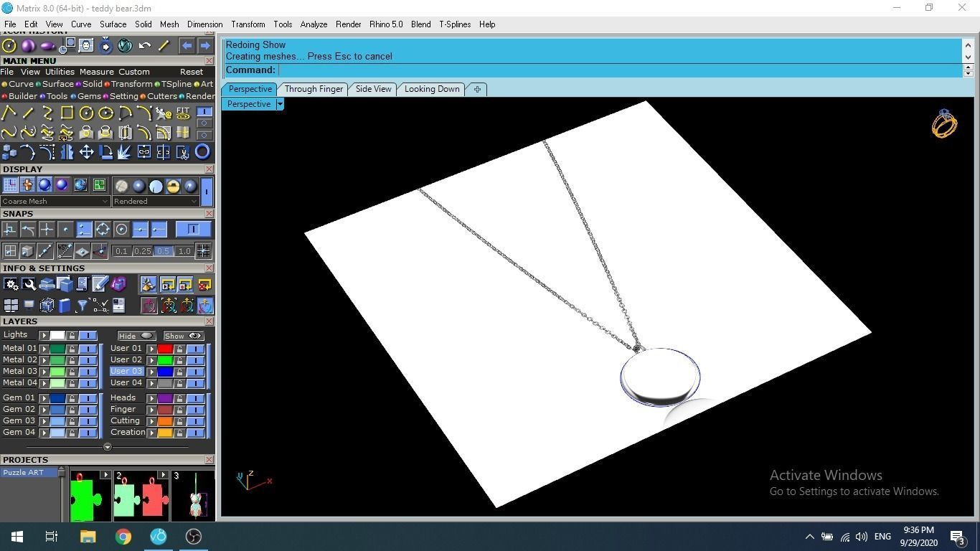The image size is (980, 551).
Task: Click the purple sphere in Icon History
Action: pos(28,46)
